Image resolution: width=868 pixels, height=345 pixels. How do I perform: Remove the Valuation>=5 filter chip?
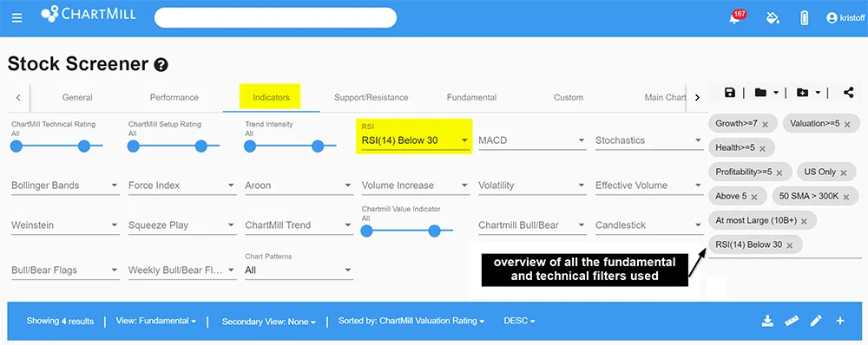click(x=847, y=125)
